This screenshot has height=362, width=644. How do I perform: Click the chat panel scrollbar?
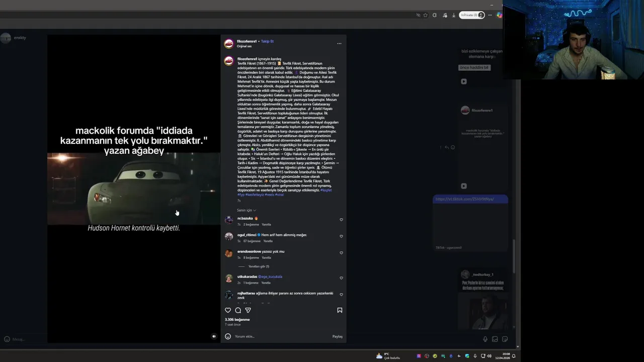(x=514, y=256)
